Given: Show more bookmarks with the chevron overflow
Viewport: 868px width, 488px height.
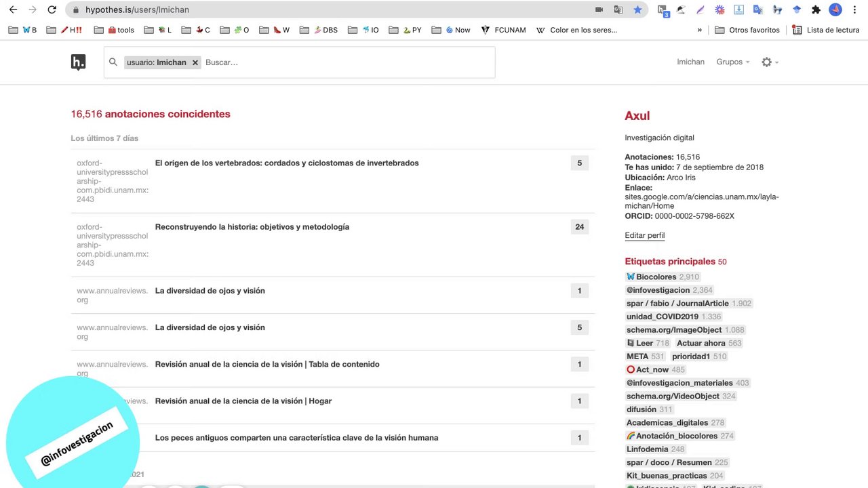Looking at the screenshot, I should tap(700, 30).
